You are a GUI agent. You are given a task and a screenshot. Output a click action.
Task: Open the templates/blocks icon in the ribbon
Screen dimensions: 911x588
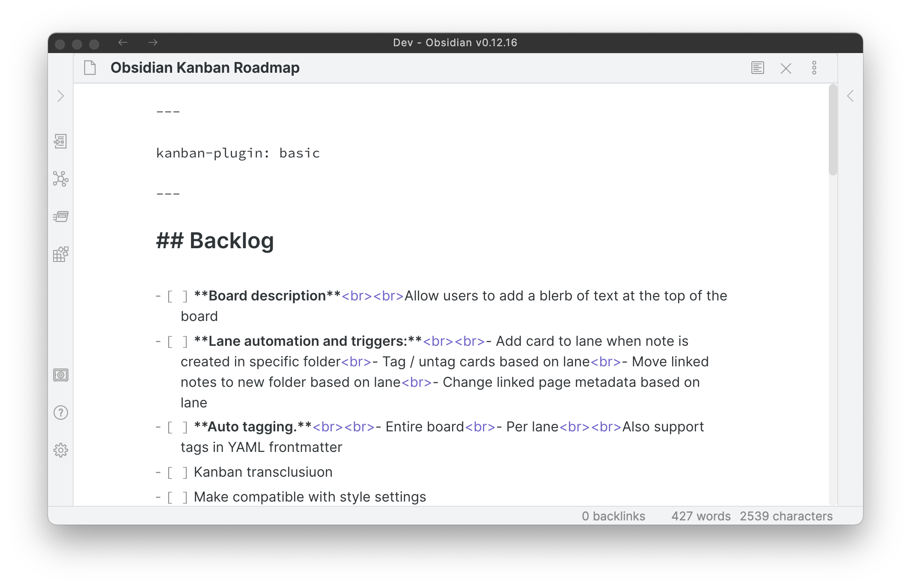coord(60,254)
